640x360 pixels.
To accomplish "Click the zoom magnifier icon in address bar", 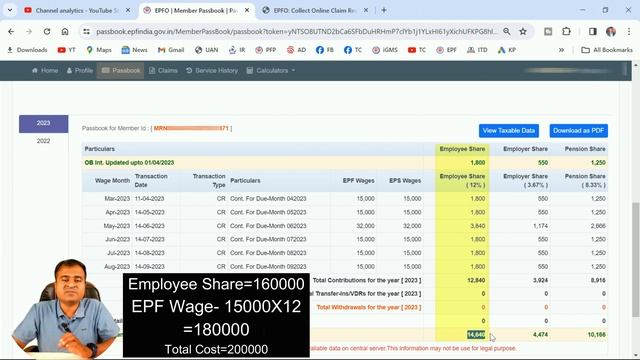I will [x=507, y=31].
